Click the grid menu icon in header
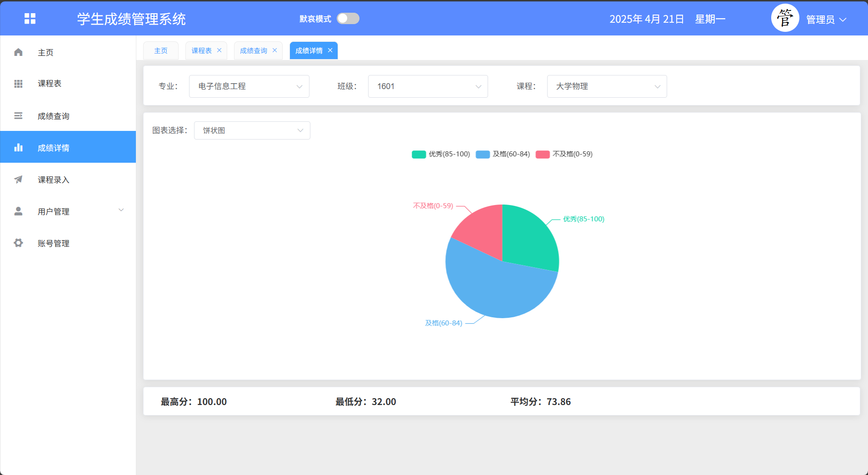This screenshot has height=475, width=868. tap(30, 19)
